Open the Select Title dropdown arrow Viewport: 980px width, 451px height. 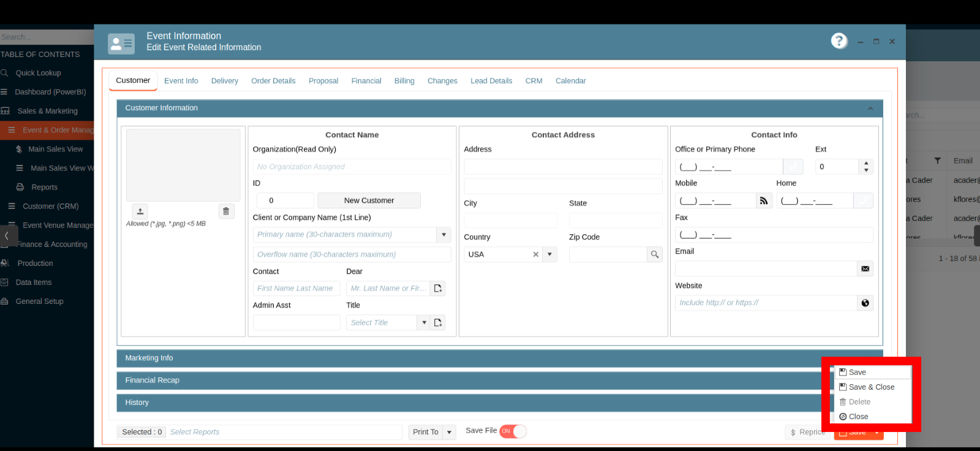coord(424,322)
